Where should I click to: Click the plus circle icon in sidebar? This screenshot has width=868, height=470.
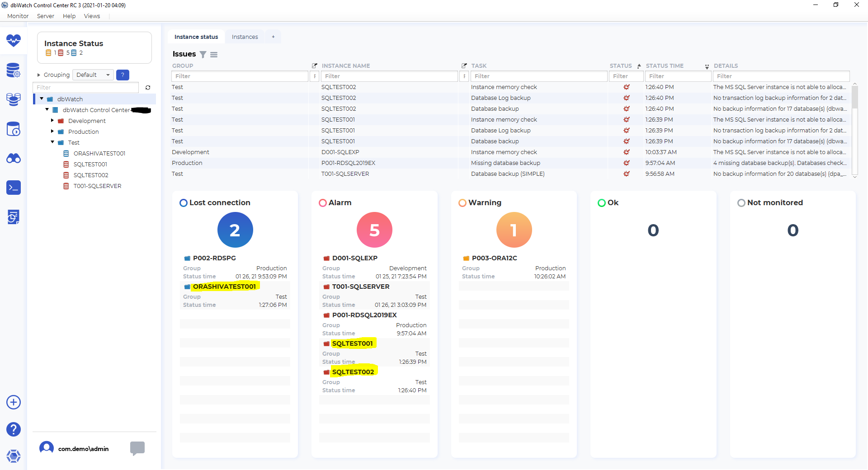(14, 402)
